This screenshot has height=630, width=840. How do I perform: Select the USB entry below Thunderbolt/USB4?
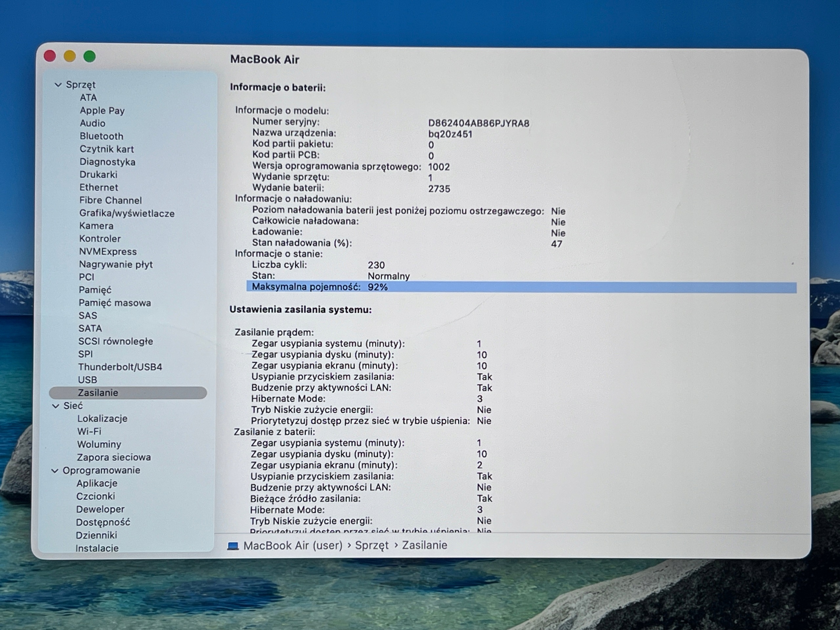pyautogui.click(x=87, y=380)
